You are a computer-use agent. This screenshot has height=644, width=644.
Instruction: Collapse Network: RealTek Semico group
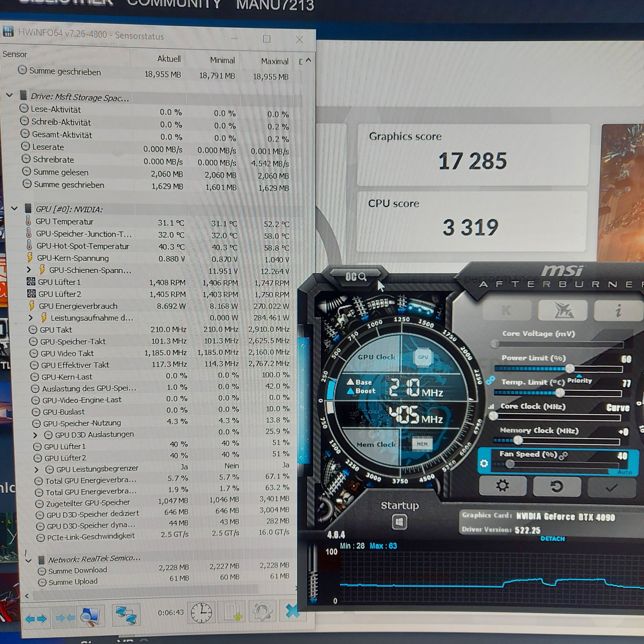28,561
